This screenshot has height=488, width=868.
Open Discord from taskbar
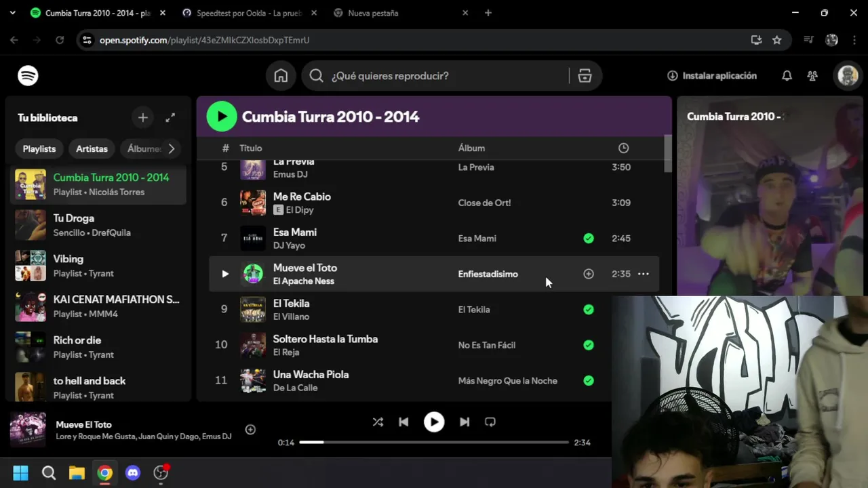coord(132,472)
